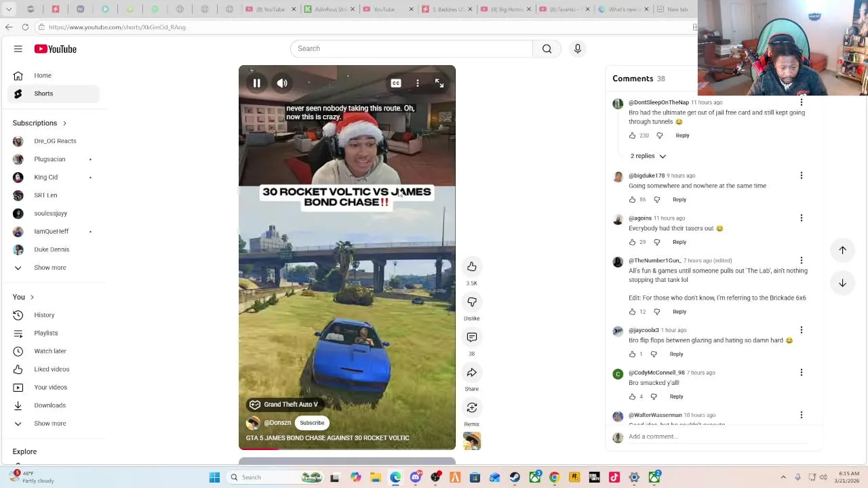
Task: Reply to agoins's comment
Action: click(x=679, y=242)
